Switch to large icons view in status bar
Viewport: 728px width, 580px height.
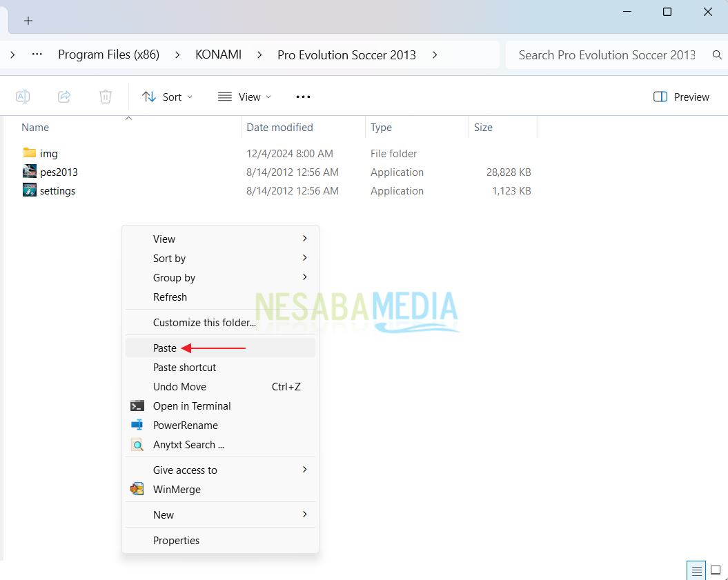pos(716,570)
